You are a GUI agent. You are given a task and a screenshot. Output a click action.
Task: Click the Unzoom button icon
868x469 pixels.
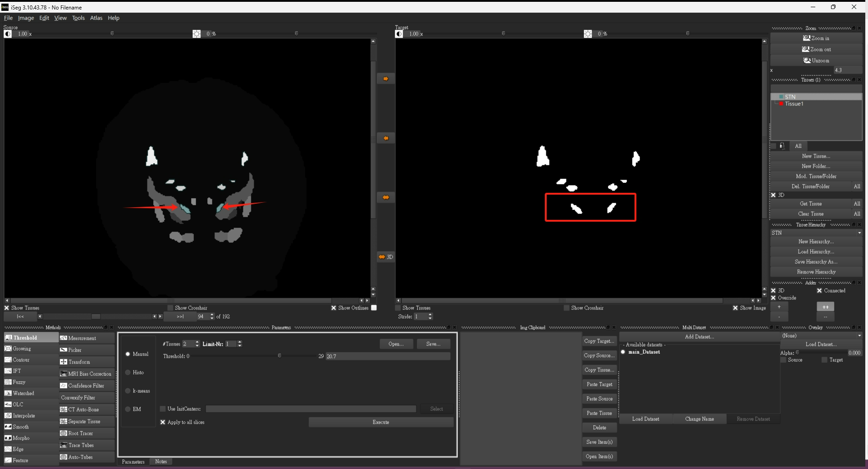pos(807,60)
